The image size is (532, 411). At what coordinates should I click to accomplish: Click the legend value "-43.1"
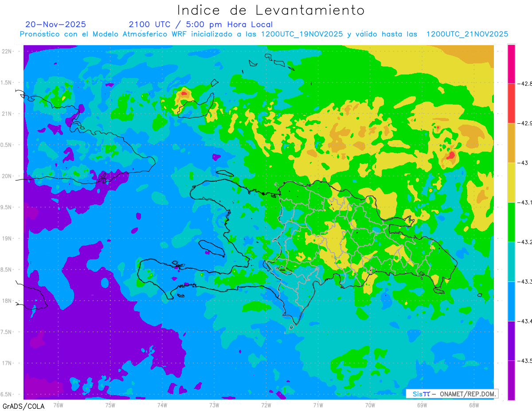tap(525, 202)
